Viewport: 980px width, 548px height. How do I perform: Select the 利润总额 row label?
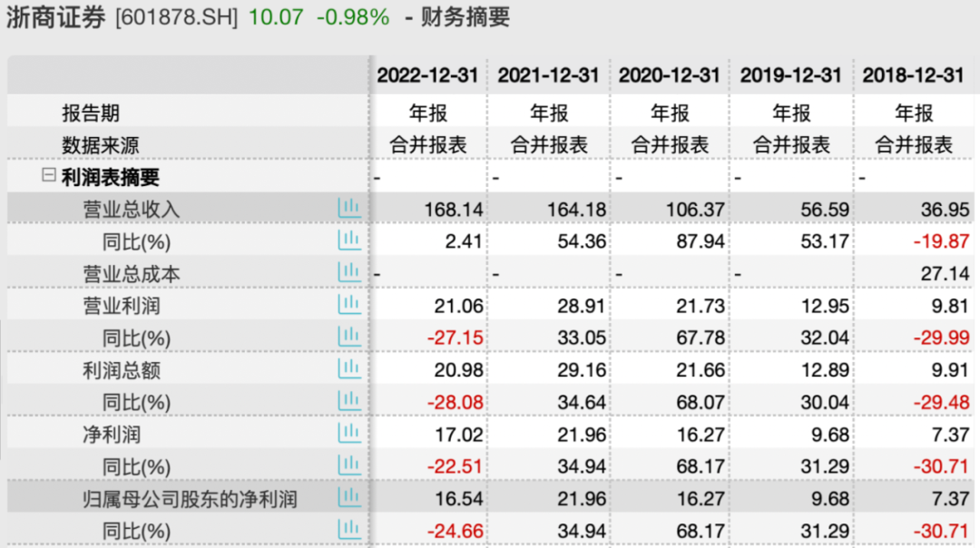point(122,370)
